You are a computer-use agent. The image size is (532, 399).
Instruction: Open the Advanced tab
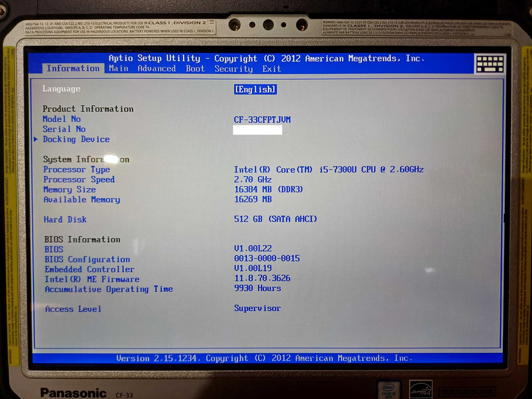pyautogui.click(x=157, y=68)
